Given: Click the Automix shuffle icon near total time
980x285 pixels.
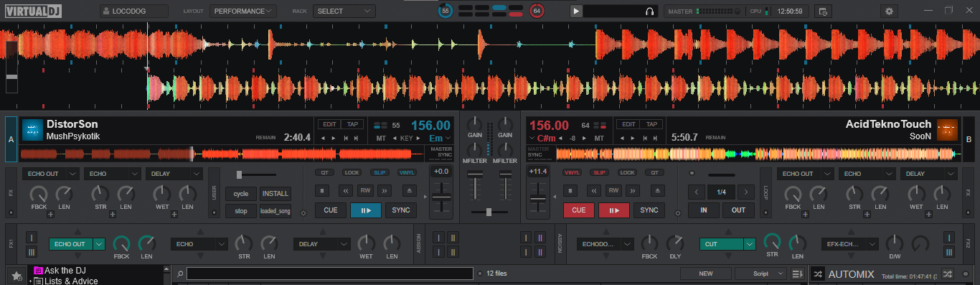Looking at the screenshot, I should click(947, 274).
